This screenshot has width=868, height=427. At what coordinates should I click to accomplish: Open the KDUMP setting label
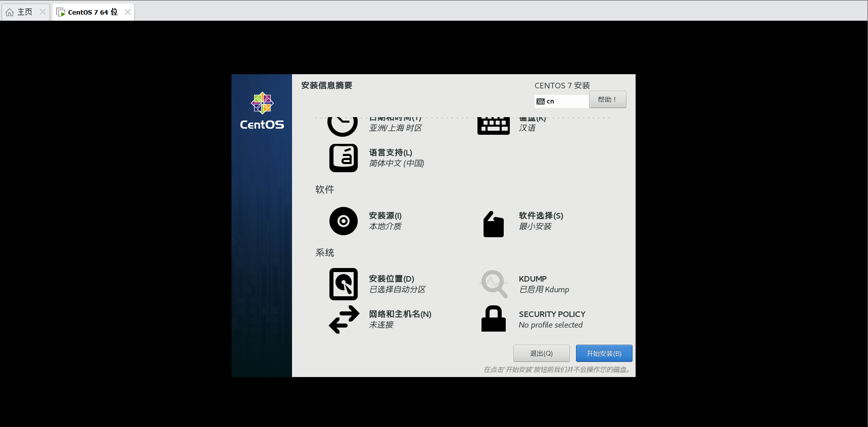click(x=533, y=279)
